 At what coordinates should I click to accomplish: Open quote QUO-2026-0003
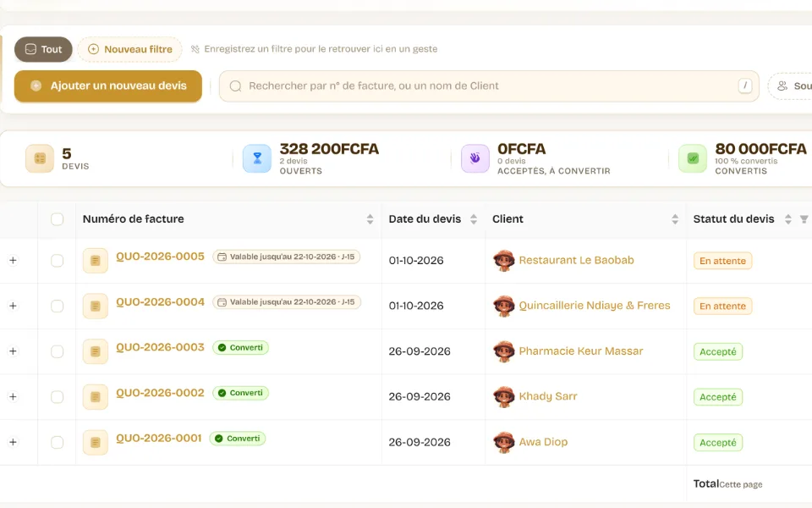click(160, 347)
